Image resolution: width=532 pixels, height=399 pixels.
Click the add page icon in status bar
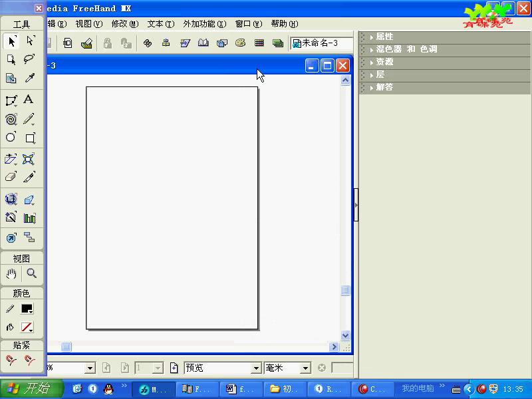coord(174,368)
